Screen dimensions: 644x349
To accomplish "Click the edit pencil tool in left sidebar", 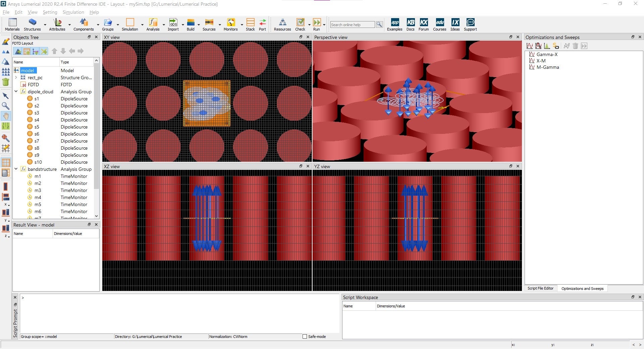I will [6, 42].
